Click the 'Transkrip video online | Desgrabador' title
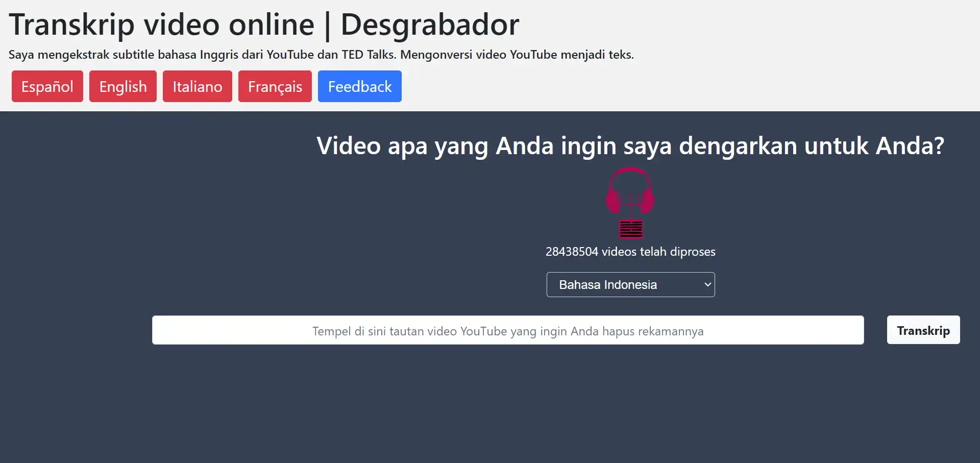 [x=264, y=25]
